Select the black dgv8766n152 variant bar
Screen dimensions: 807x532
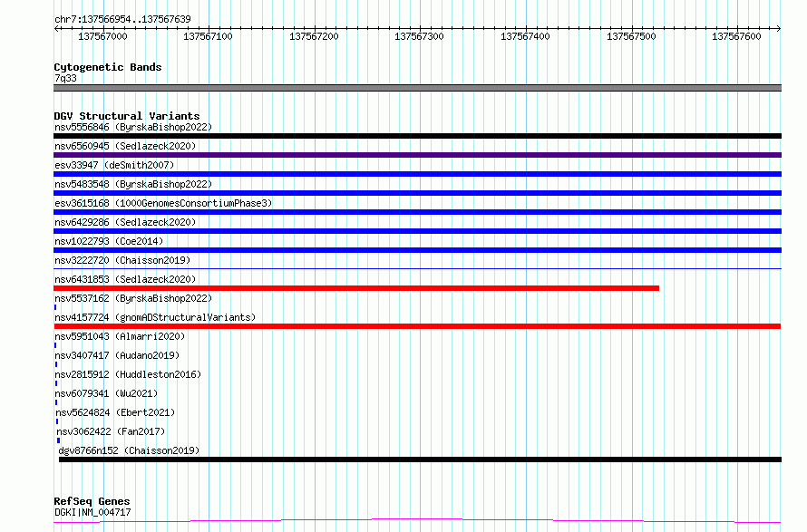[x=420, y=459]
